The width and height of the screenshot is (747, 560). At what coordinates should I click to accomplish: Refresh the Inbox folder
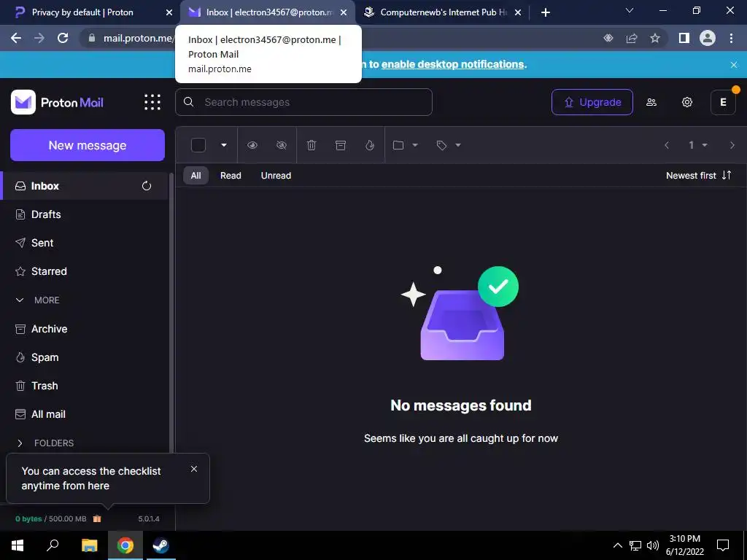click(147, 186)
